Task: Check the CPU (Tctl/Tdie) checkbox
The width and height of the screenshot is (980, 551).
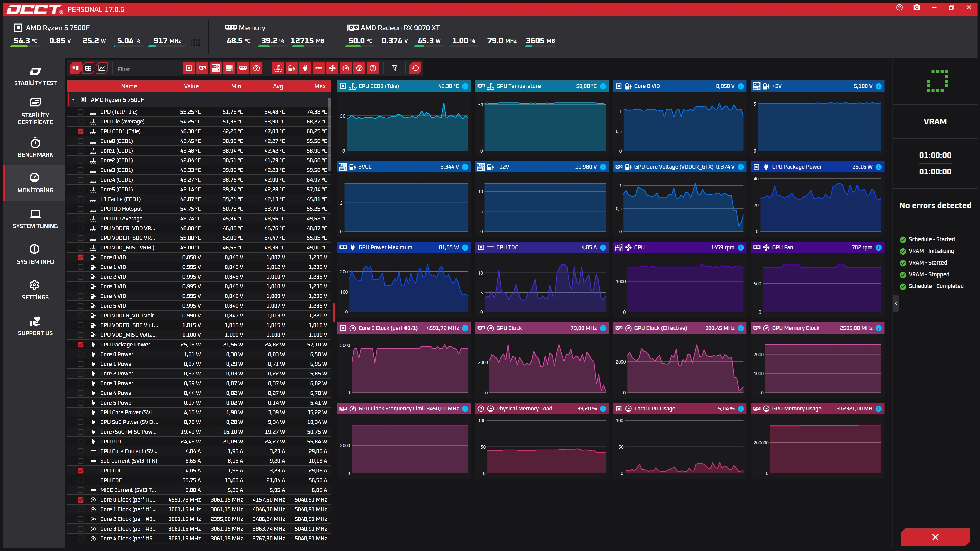Action: (x=81, y=112)
